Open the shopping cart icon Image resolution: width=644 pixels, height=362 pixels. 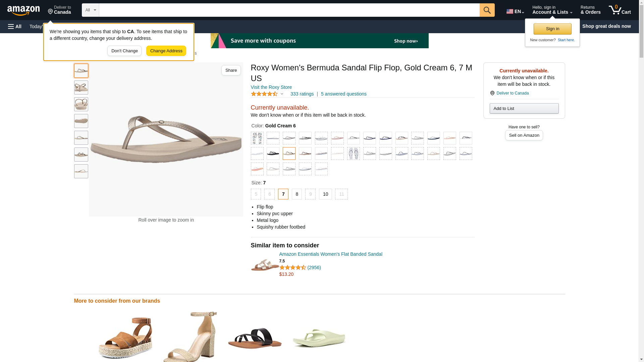(620, 10)
